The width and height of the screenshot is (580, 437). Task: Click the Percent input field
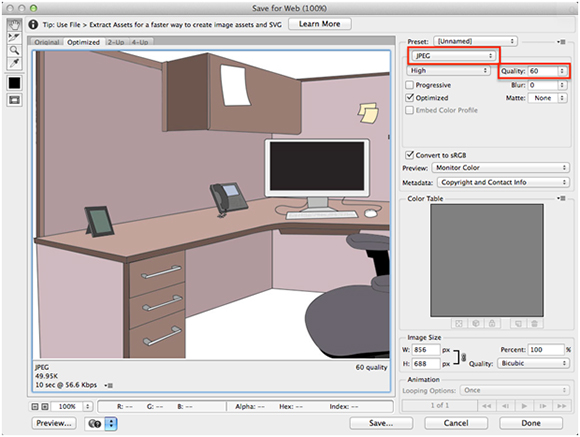point(546,350)
